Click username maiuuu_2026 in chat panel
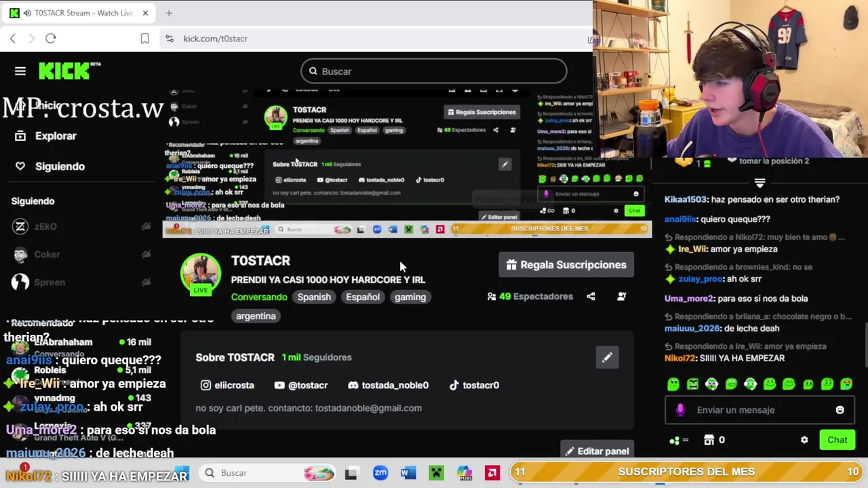 click(x=692, y=328)
